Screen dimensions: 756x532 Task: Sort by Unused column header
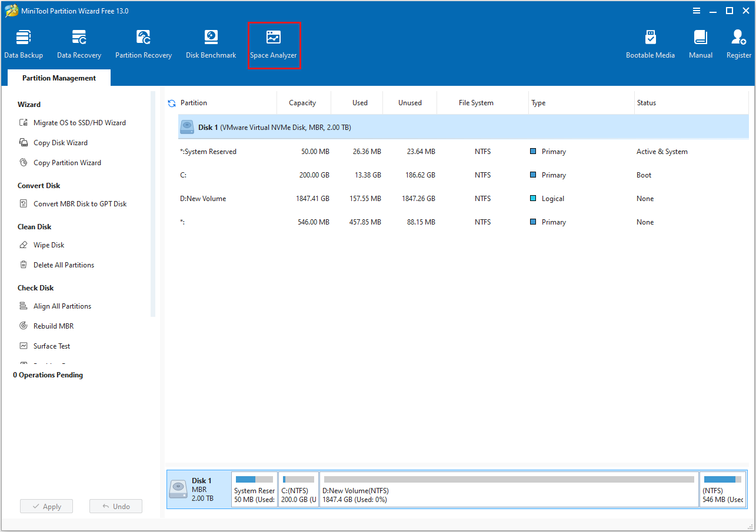410,103
